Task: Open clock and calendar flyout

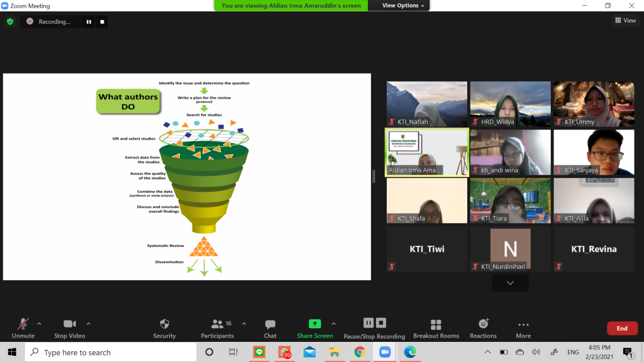Action: click(599, 352)
